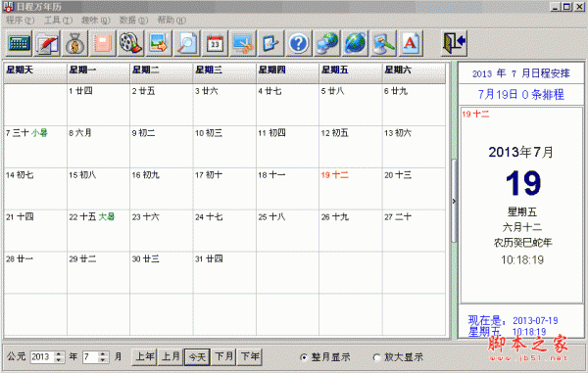
Task: Select calendar cell 6 廿九
Action: [x=414, y=105]
